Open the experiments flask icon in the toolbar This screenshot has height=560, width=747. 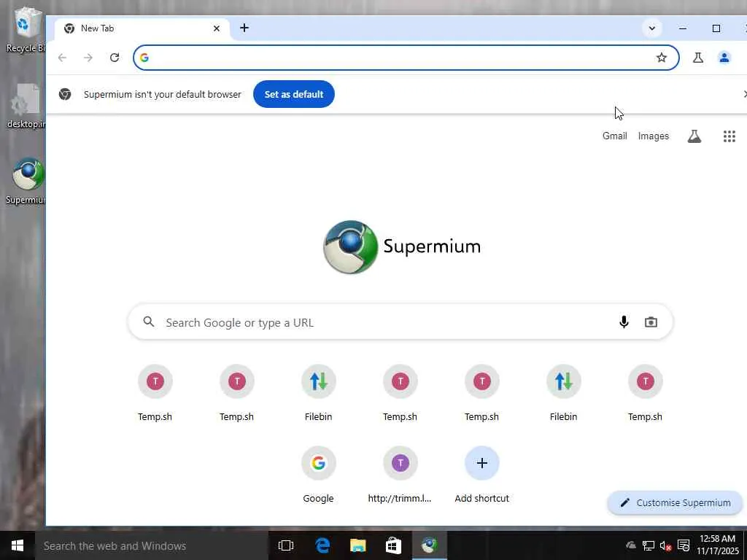[x=698, y=58]
